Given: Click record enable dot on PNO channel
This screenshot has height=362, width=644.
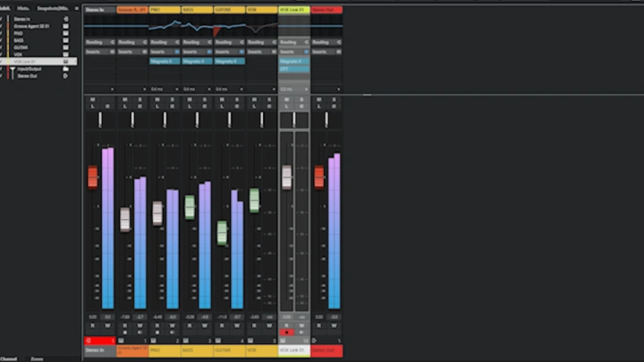Looking at the screenshot, I should 157,333.
